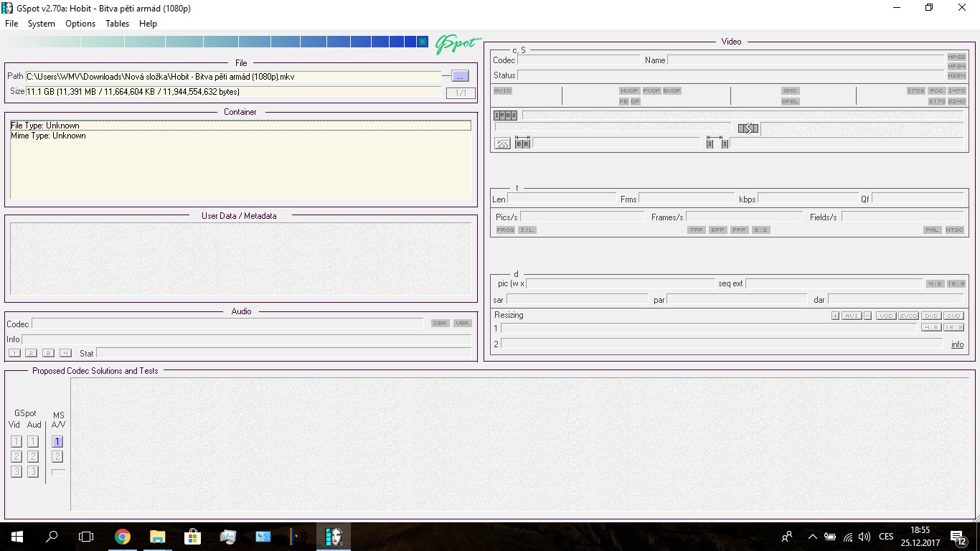Click the Resizing CVD button
The height and width of the screenshot is (551, 980).
953,316
